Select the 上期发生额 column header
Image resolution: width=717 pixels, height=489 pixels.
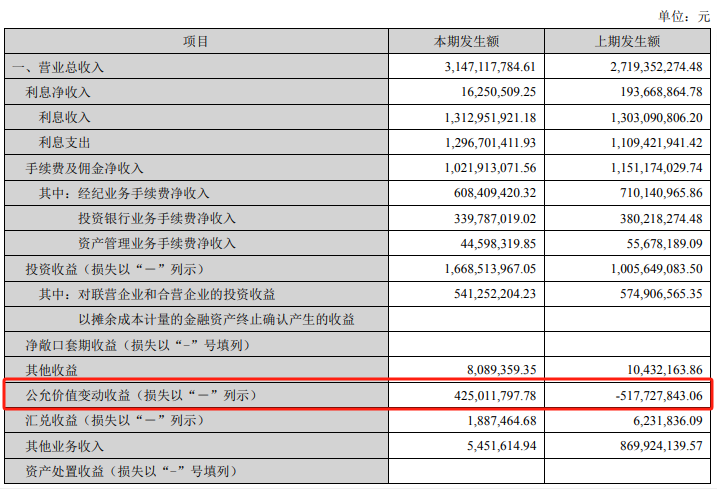(x=627, y=42)
